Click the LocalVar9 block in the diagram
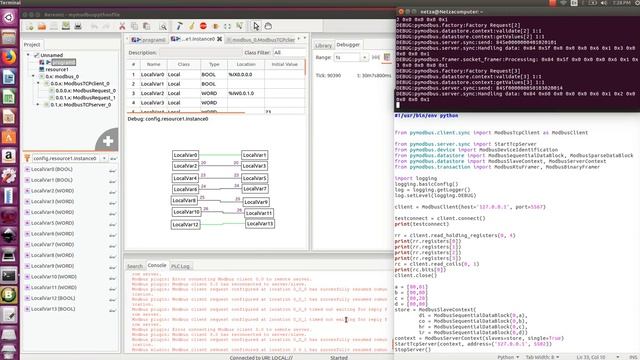 pyautogui.click(x=256, y=202)
